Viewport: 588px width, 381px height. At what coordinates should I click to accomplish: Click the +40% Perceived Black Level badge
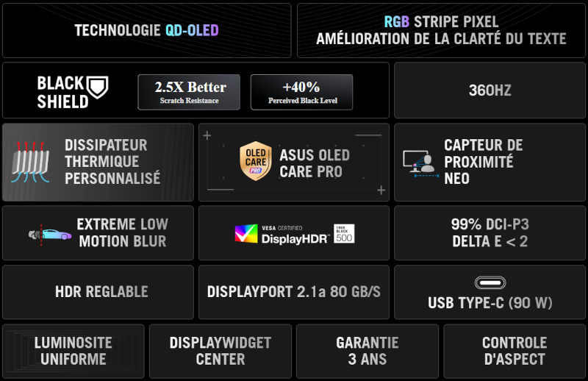[x=301, y=92]
